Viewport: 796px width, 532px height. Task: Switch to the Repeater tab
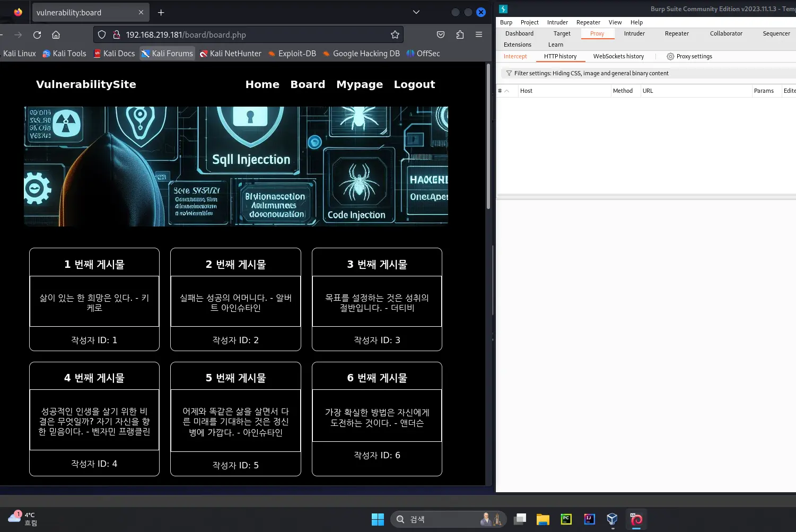point(677,33)
